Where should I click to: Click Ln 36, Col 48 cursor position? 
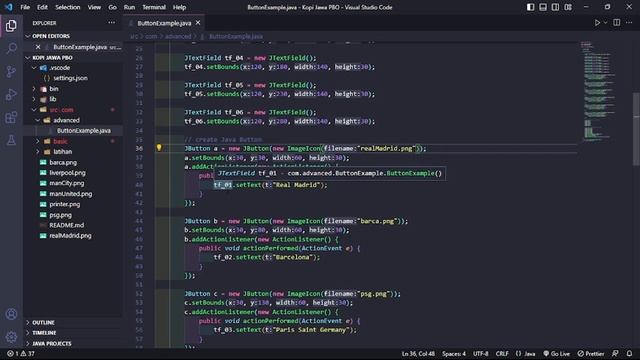click(418, 353)
